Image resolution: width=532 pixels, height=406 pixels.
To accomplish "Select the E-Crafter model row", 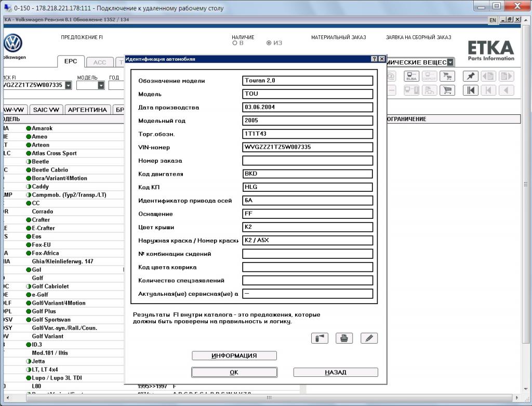I will point(64,228).
